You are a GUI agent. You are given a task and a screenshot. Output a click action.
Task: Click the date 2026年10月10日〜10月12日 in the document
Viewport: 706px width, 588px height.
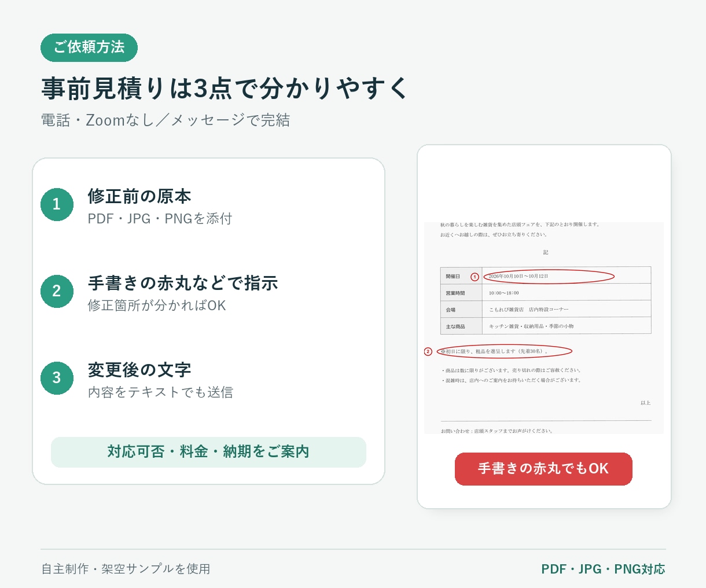click(518, 277)
